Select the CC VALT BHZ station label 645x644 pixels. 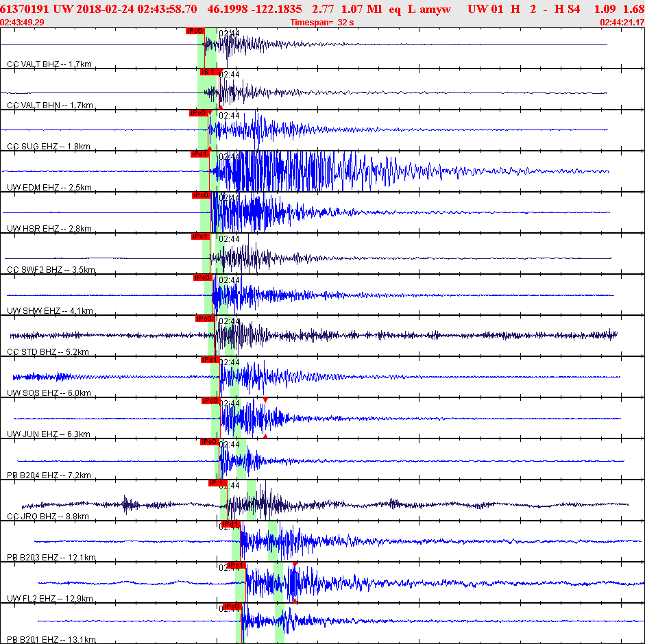49,64
